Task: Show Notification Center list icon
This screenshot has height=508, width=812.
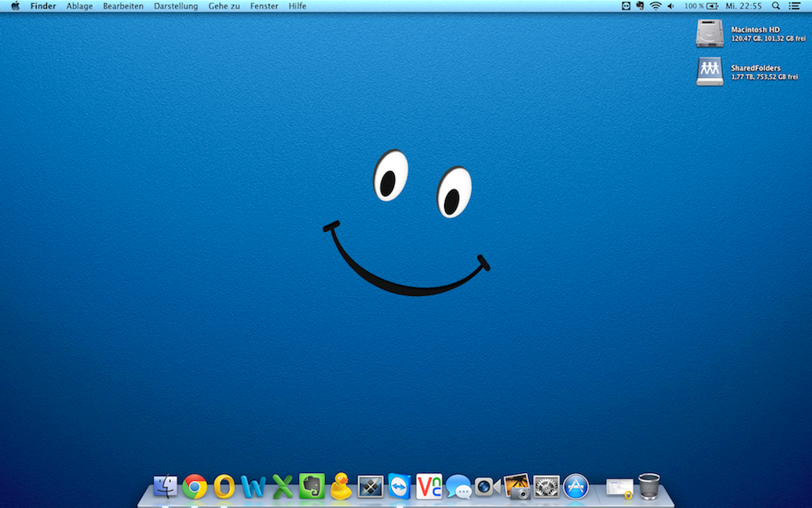Action: [795, 6]
